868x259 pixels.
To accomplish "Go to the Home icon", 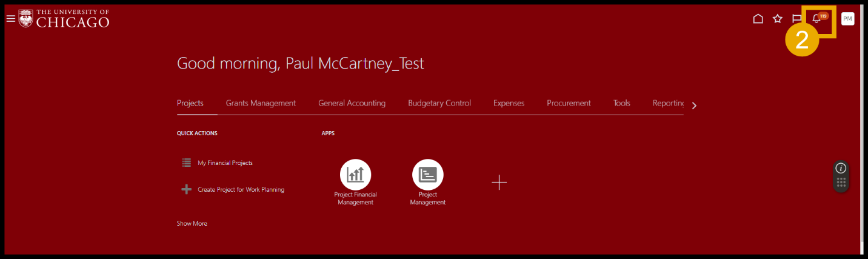I will click(758, 19).
